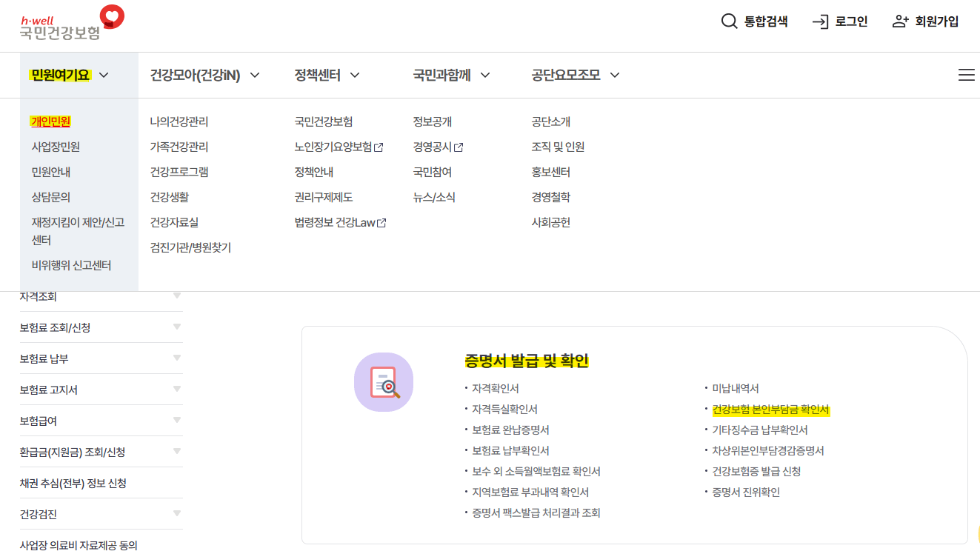Expand the 민원여기요 chevron
This screenshot has height=551, width=980.
(x=104, y=75)
